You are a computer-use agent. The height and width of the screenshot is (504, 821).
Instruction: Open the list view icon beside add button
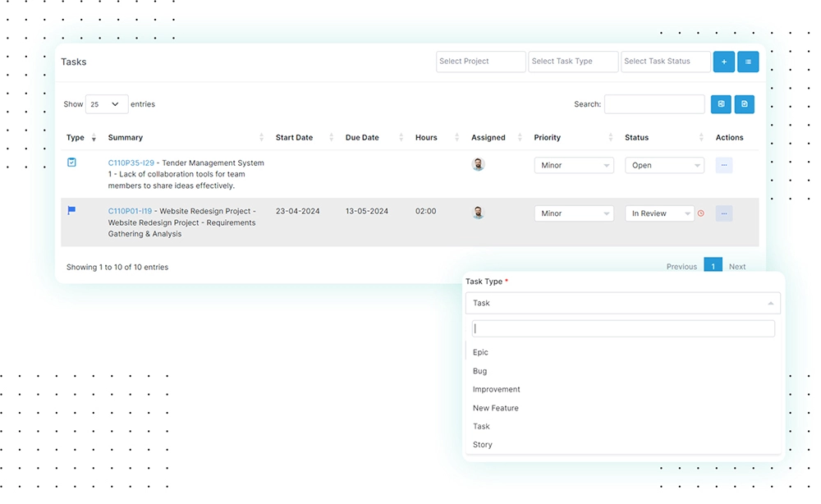(x=748, y=62)
